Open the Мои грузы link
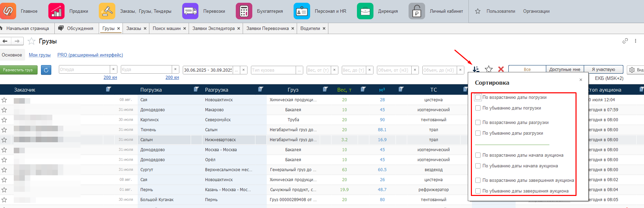The height and width of the screenshot is (208, 644). [40, 55]
